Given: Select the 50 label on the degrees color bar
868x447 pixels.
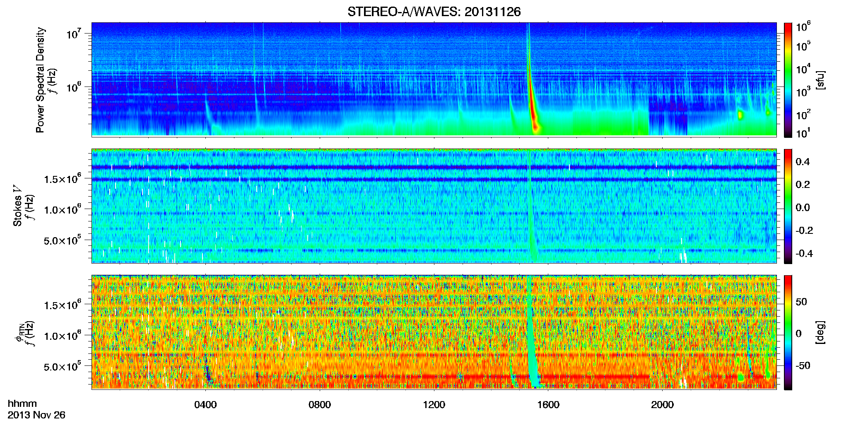Looking at the screenshot, I should 801,302.
